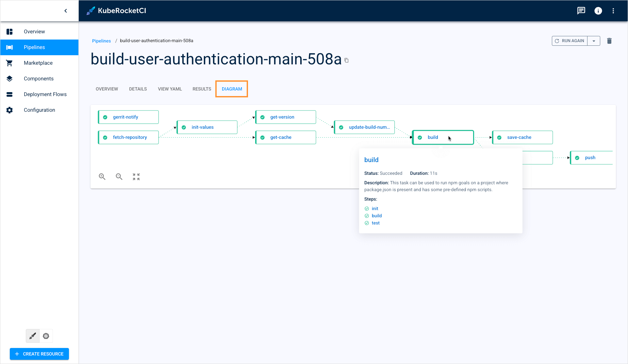The image size is (628, 364).
Task: Click the Create Resource button
Action: (39, 354)
